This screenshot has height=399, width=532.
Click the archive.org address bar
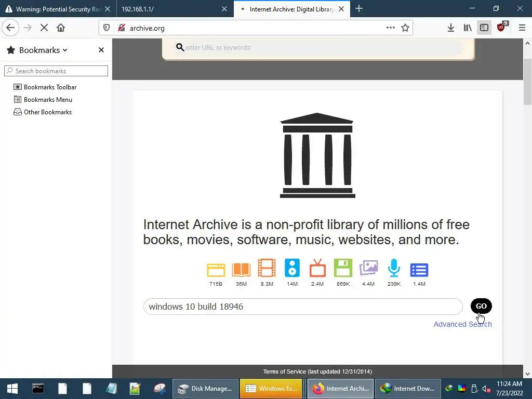click(255, 28)
